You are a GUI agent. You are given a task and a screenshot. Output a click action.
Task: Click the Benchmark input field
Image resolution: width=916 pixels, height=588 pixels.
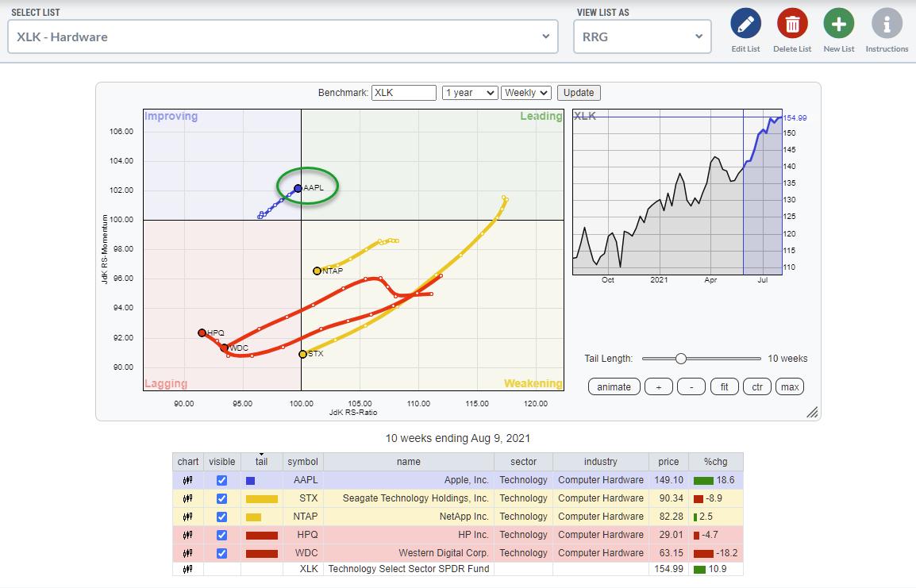pyautogui.click(x=404, y=93)
